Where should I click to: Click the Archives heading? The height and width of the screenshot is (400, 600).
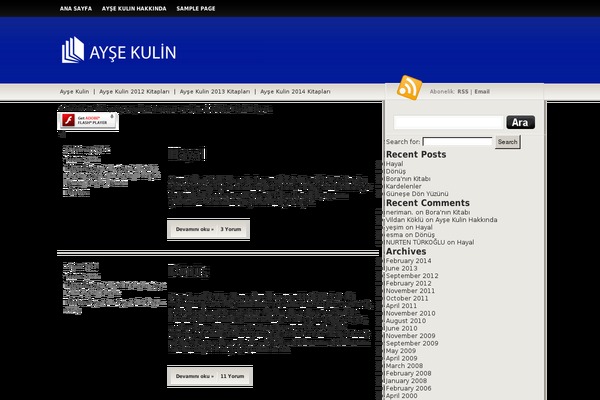(406, 251)
